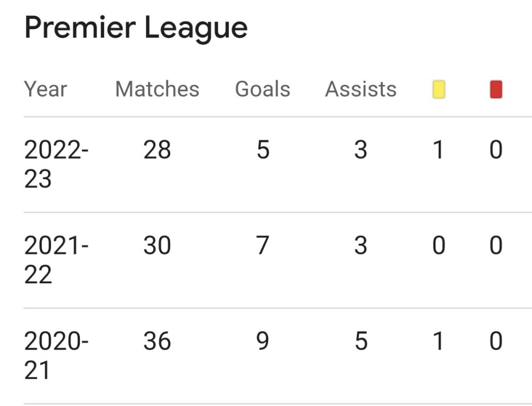This screenshot has height=406, width=532.
Task: Select the Year column header
Action: click(x=46, y=89)
